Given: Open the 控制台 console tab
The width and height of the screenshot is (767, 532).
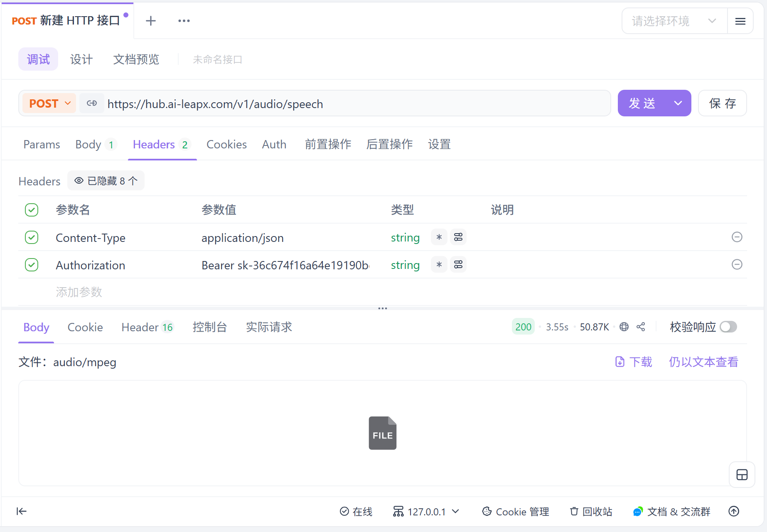Looking at the screenshot, I should coord(210,328).
